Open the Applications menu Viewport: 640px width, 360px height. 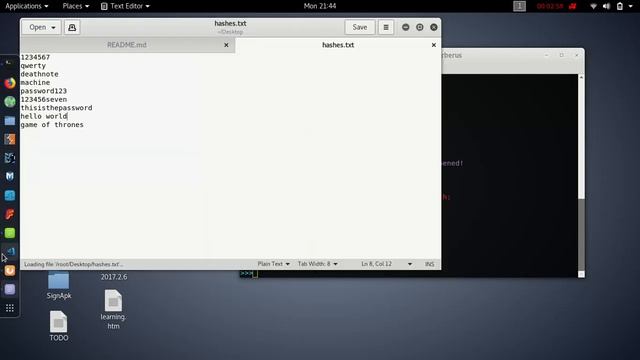27,6
